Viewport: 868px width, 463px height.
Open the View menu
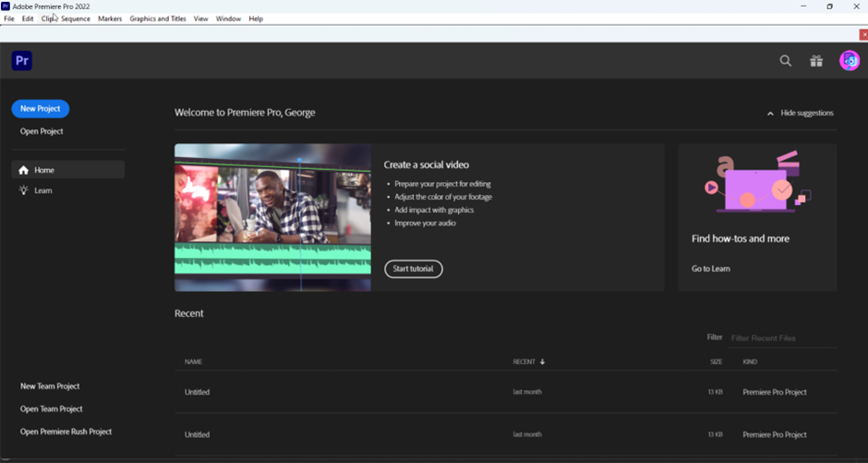pyautogui.click(x=201, y=18)
